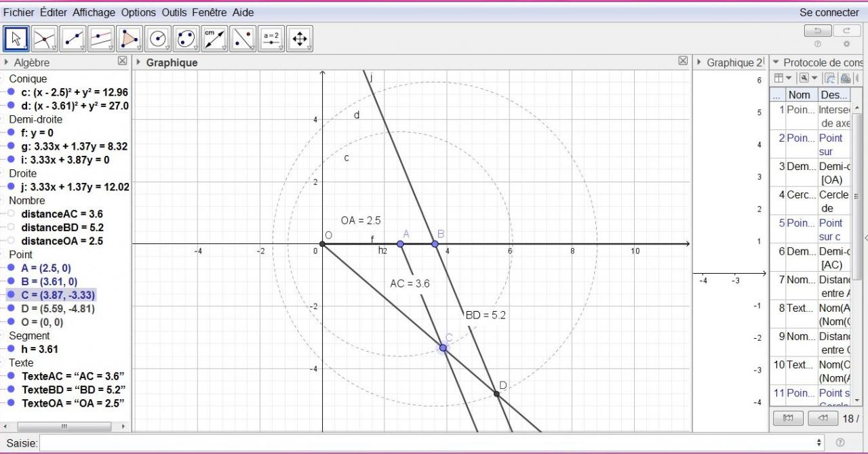Select the Circle with center tool

[158, 39]
